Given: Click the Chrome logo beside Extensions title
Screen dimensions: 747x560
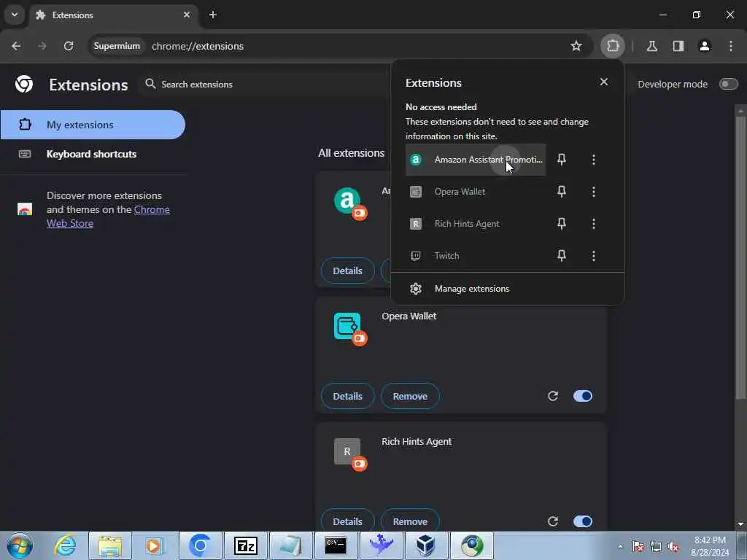Looking at the screenshot, I should click(x=24, y=85).
